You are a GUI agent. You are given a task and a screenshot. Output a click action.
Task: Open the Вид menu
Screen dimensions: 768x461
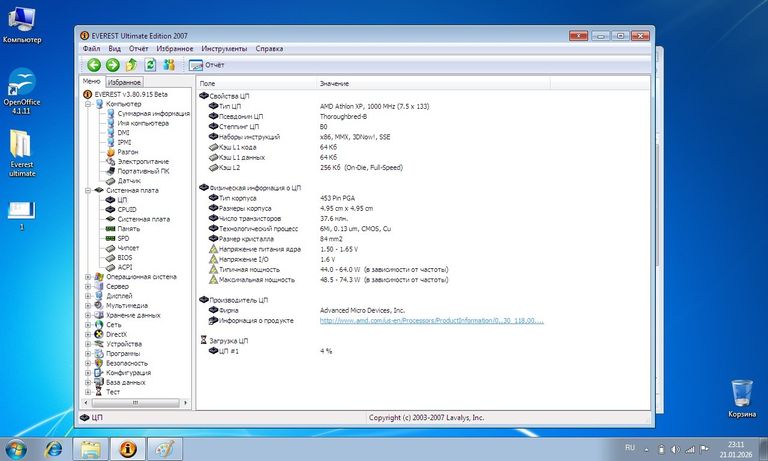(x=114, y=49)
